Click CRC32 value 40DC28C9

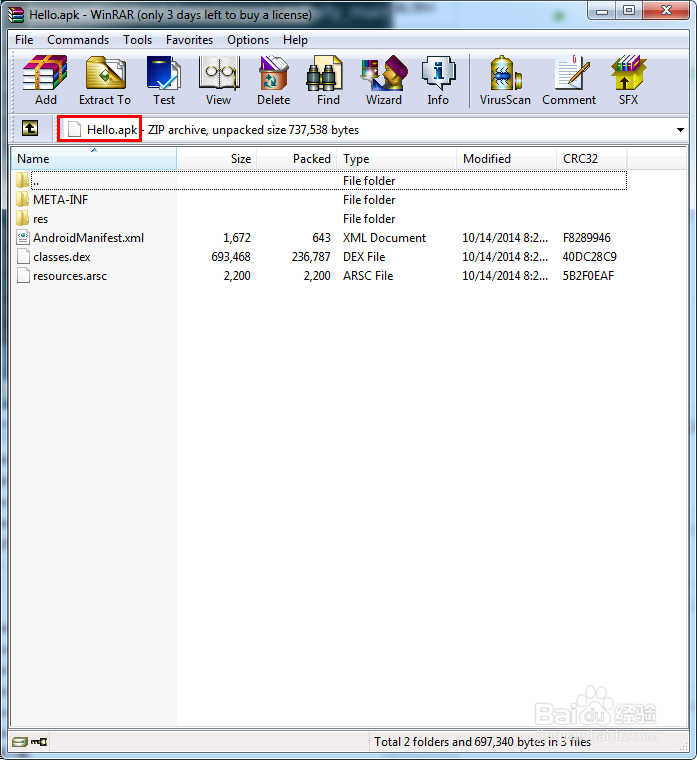[589, 257]
